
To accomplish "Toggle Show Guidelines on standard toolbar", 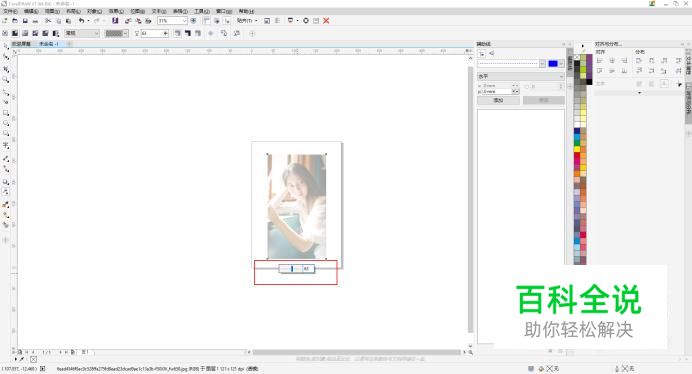I will (x=227, y=21).
